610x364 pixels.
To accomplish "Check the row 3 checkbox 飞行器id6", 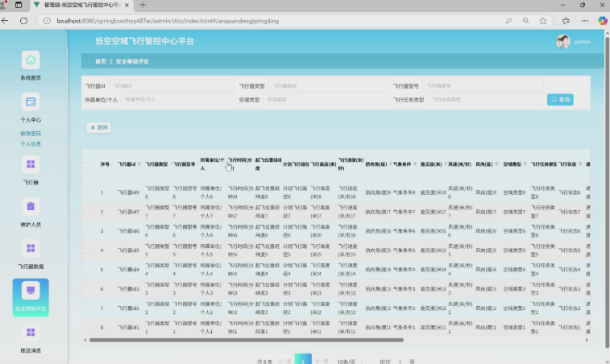I will click(85, 231).
